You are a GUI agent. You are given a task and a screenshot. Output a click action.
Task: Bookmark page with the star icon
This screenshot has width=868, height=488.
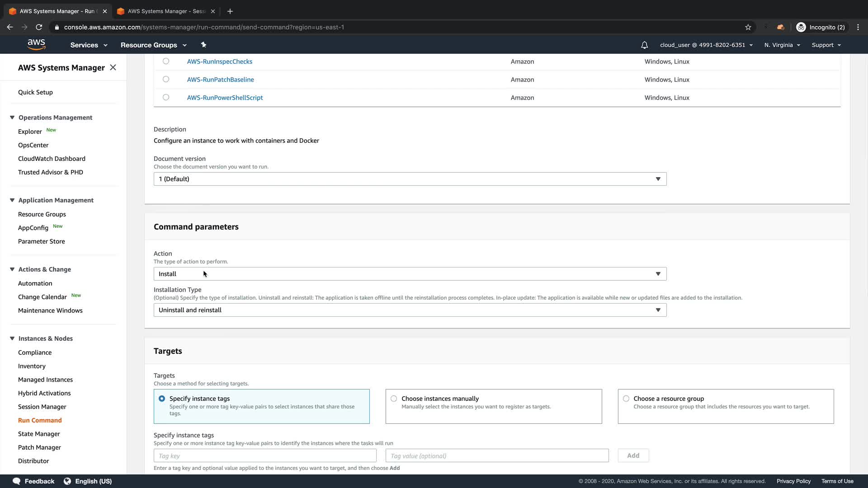click(748, 27)
